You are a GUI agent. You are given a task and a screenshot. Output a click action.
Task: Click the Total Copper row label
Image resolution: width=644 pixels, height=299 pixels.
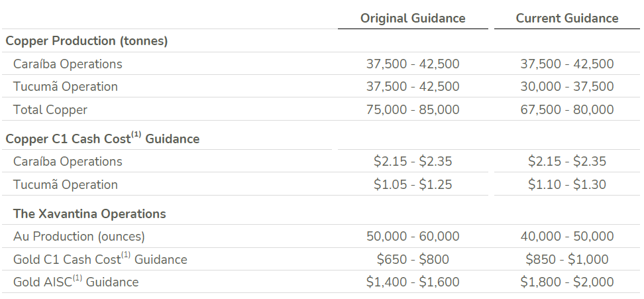point(50,109)
